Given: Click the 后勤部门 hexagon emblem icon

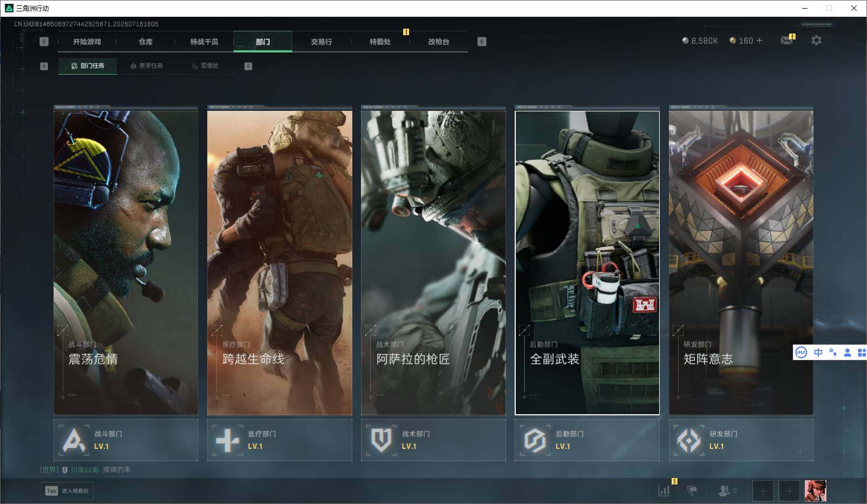Looking at the screenshot, I should pyautogui.click(x=535, y=440).
